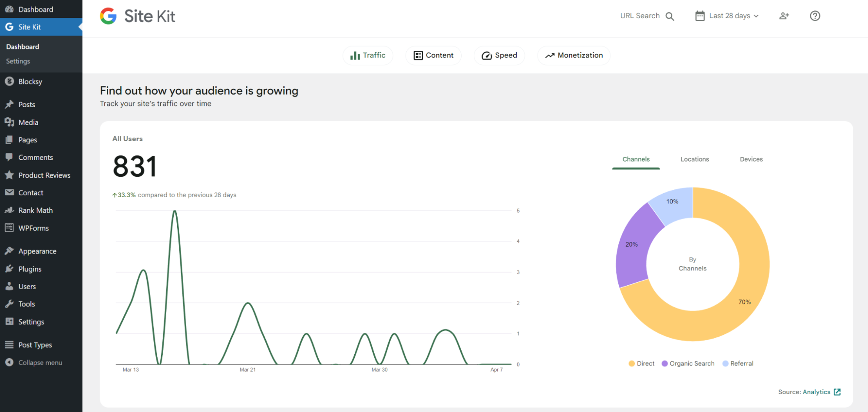Click the Comments bubble icon
This screenshot has width=868, height=412.
tap(9, 157)
